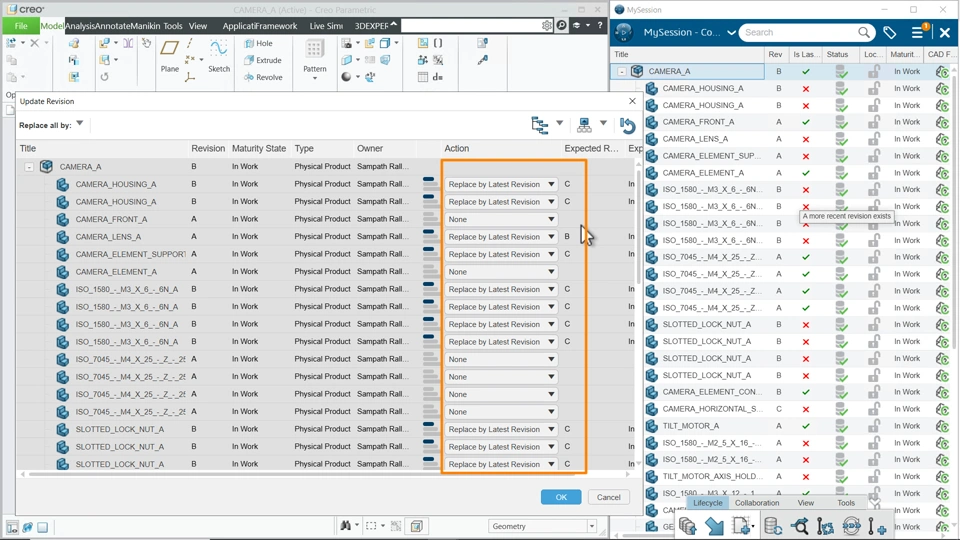This screenshot has height=540, width=960.
Task: Click the tree structure icon in Update Revision
Action: pyautogui.click(x=539, y=125)
